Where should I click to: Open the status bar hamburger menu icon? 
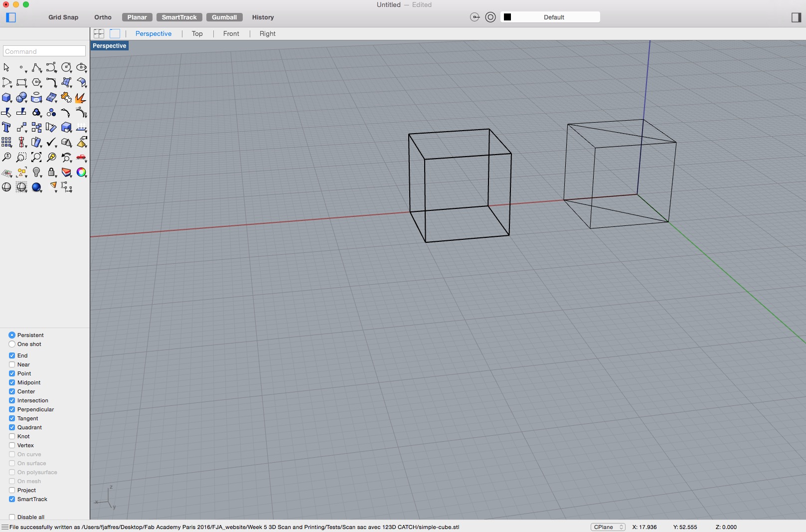coord(4,527)
